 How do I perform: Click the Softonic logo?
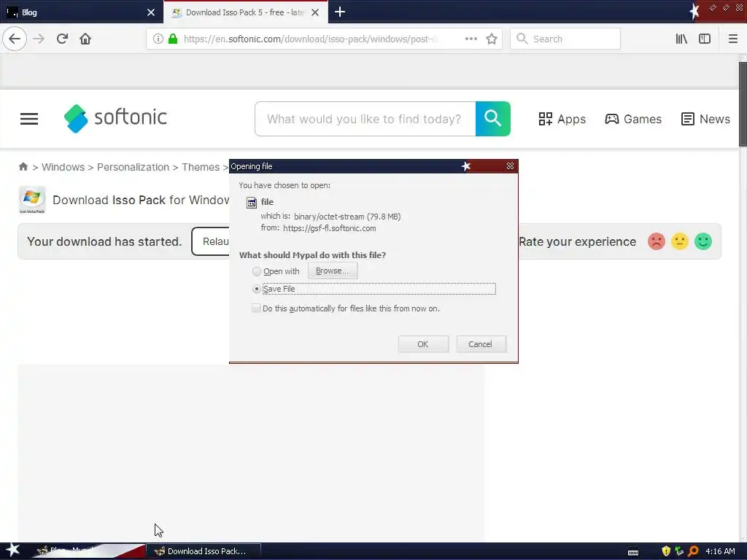pos(115,118)
